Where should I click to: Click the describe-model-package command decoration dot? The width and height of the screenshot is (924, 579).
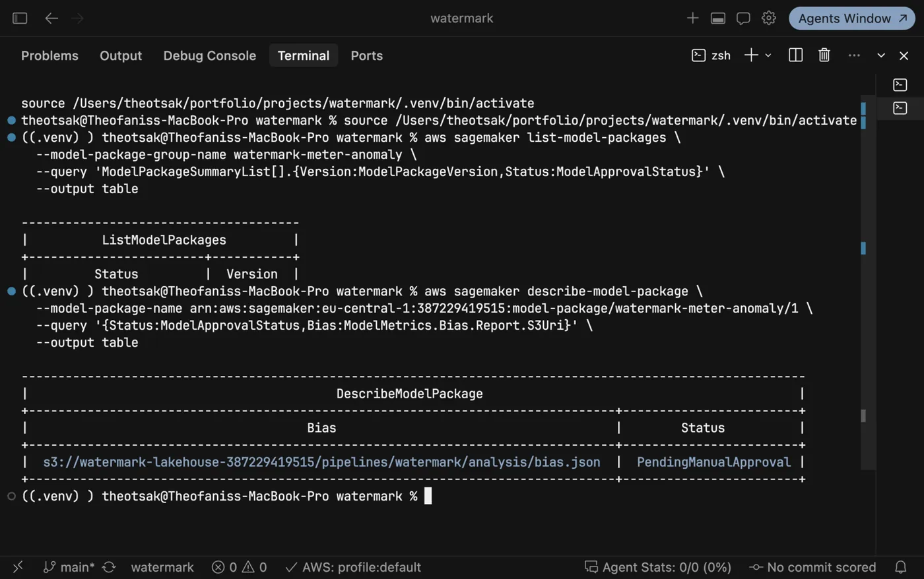(11, 291)
